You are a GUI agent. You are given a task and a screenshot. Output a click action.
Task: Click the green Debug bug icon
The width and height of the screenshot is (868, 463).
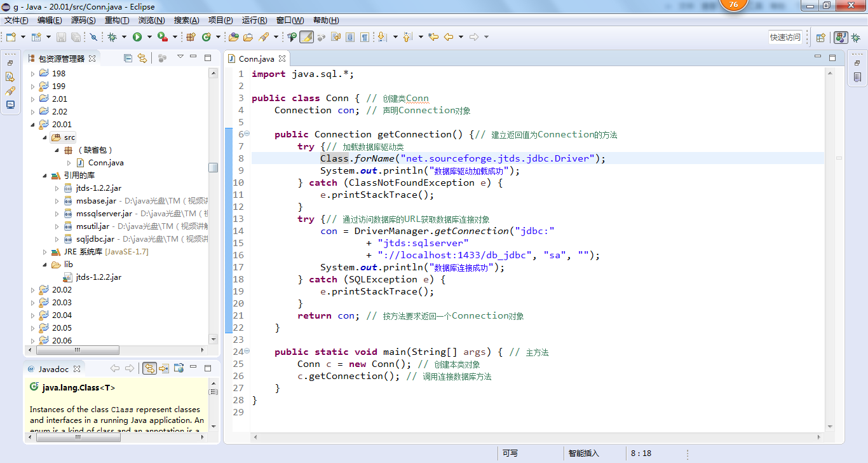[112, 37]
